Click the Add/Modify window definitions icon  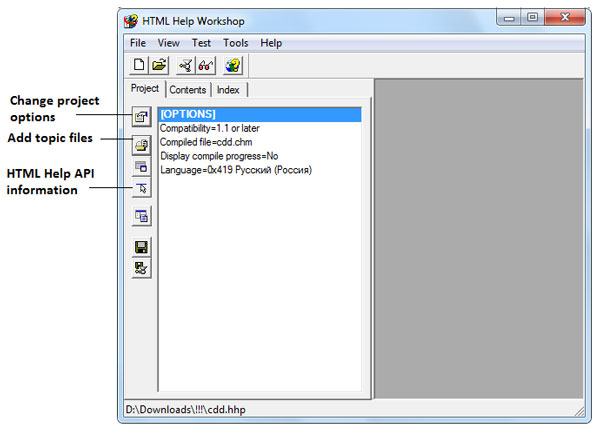coord(142,166)
